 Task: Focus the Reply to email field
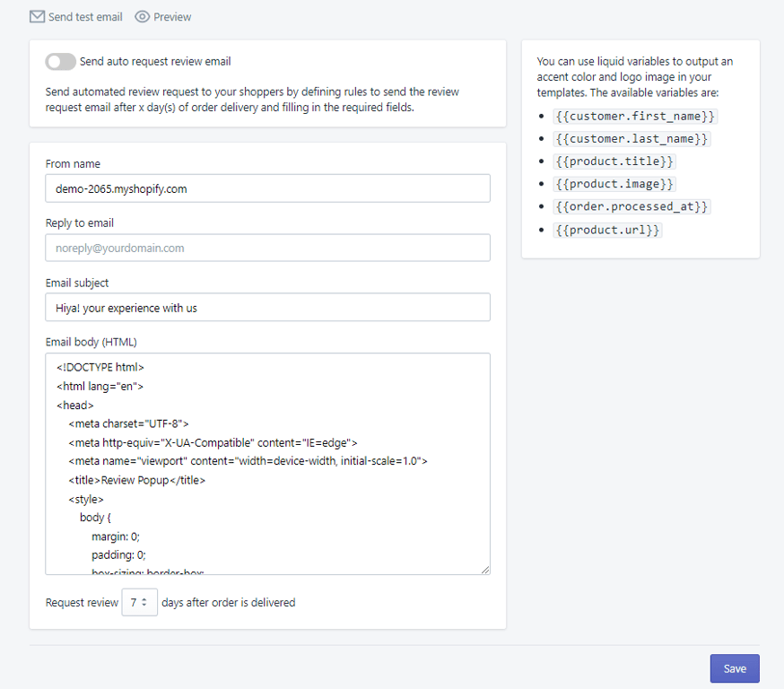tap(267, 248)
